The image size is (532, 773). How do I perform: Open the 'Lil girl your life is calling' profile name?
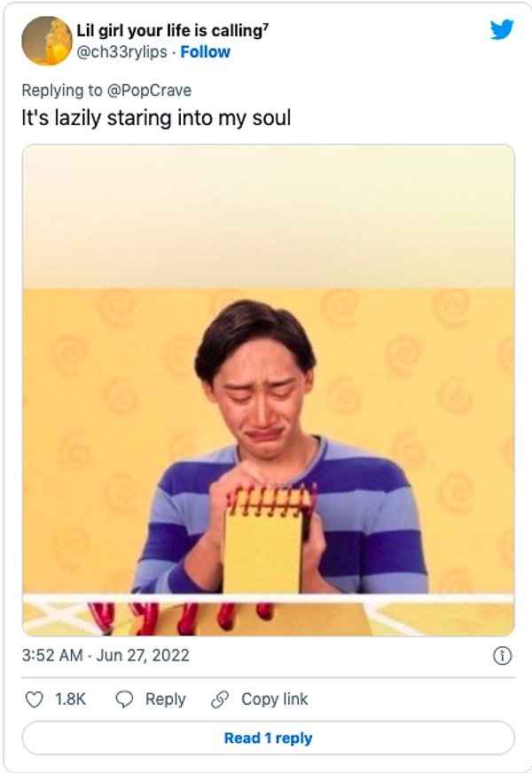click(173, 30)
